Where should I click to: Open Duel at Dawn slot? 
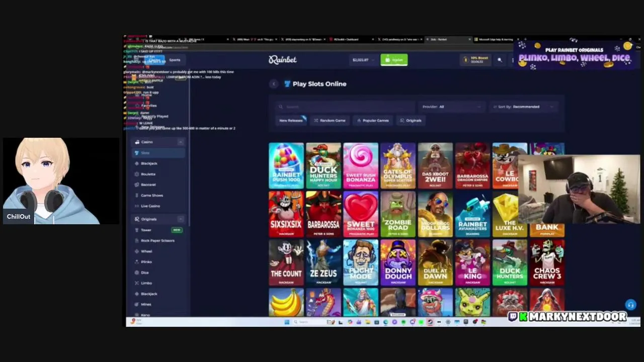[x=435, y=262]
